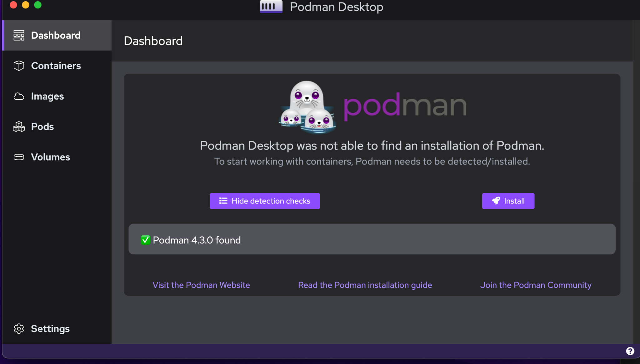640x364 pixels.
Task: Click the rocket icon on Install button
Action: click(496, 201)
